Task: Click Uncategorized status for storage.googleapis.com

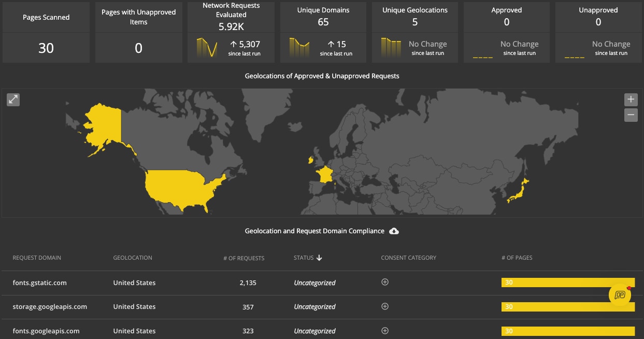Action: (x=314, y=306)
